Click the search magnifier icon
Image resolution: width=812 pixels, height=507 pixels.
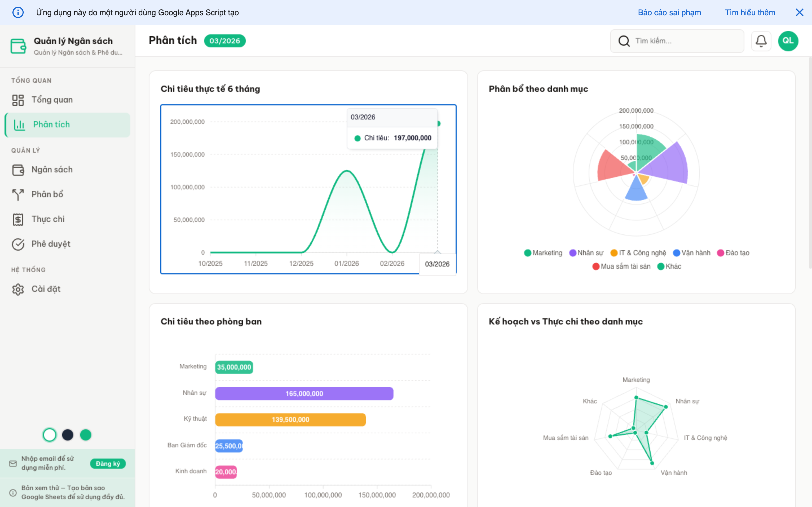click(x=624, y=41)
